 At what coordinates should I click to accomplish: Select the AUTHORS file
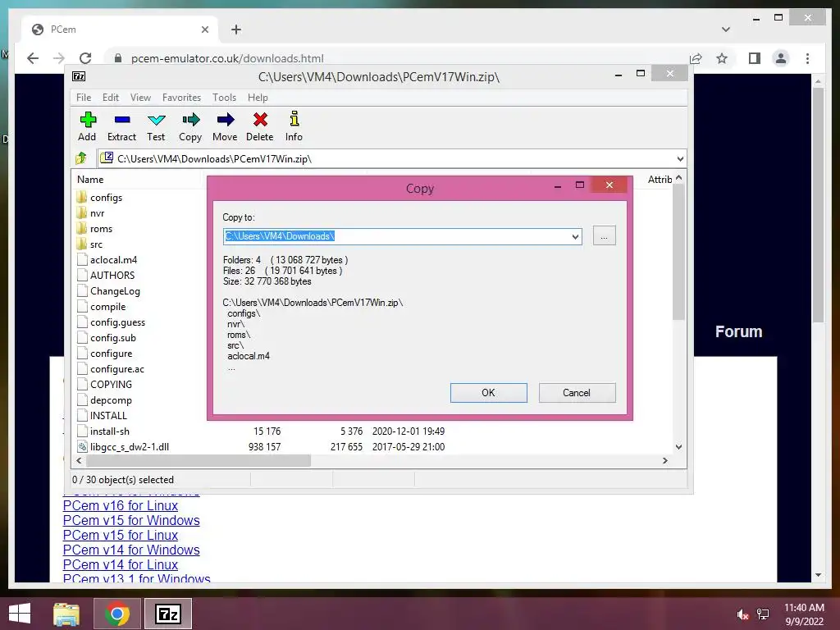pos(106,276)
